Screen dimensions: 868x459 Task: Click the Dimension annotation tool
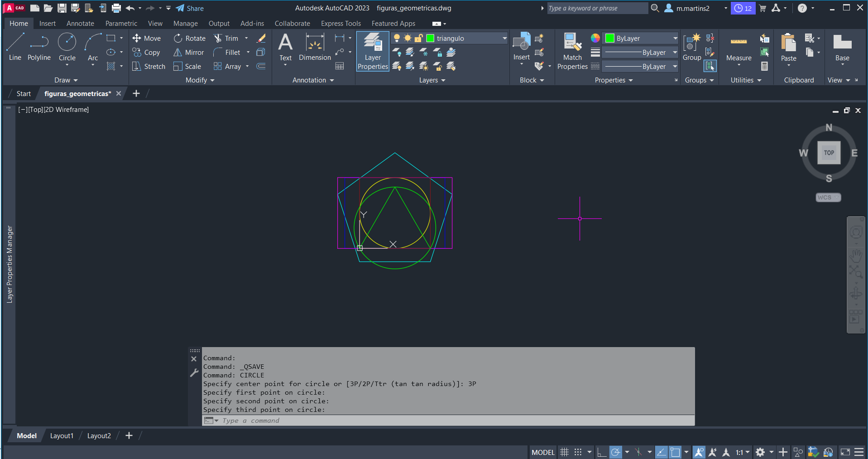[315, 47]
